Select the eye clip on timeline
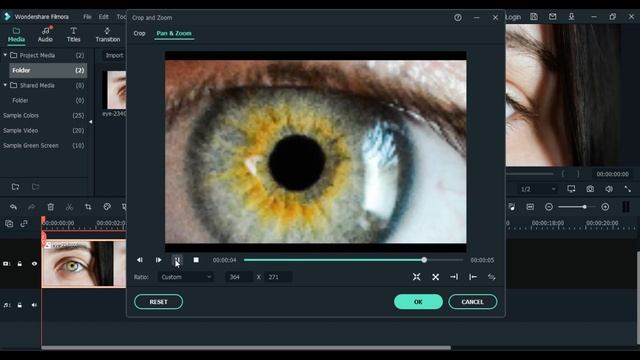Image resolution: width=640 pixels, height=360 pixels. 84,264
